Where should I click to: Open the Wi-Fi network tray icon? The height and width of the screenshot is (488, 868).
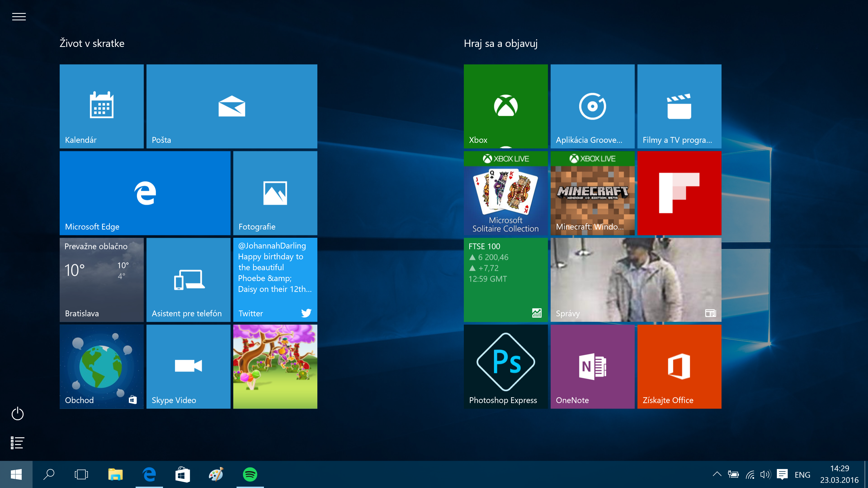[x=750, y=474]
